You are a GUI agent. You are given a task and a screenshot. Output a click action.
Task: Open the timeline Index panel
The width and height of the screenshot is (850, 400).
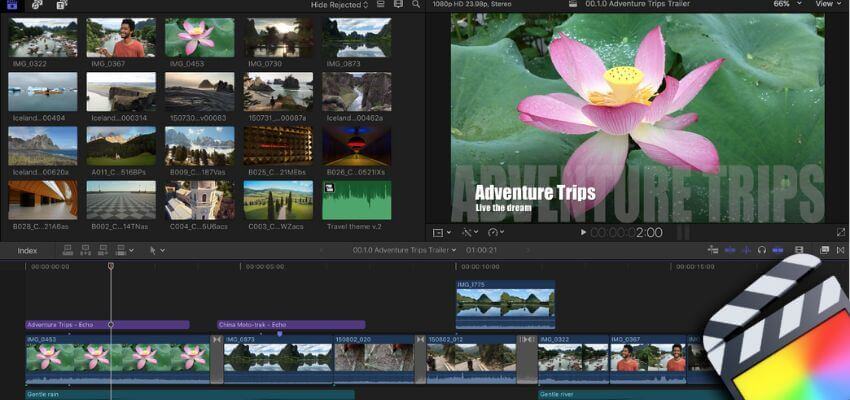click(27, 250)
